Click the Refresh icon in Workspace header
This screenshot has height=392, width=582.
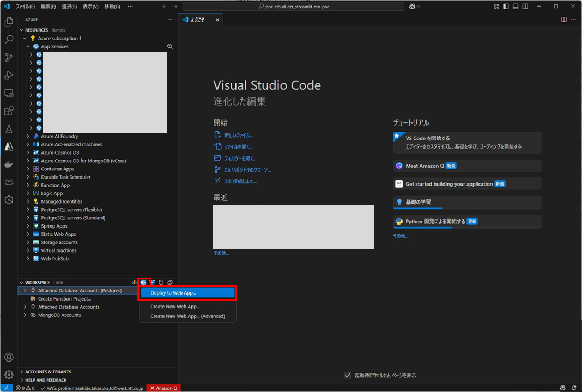[161, 283]
